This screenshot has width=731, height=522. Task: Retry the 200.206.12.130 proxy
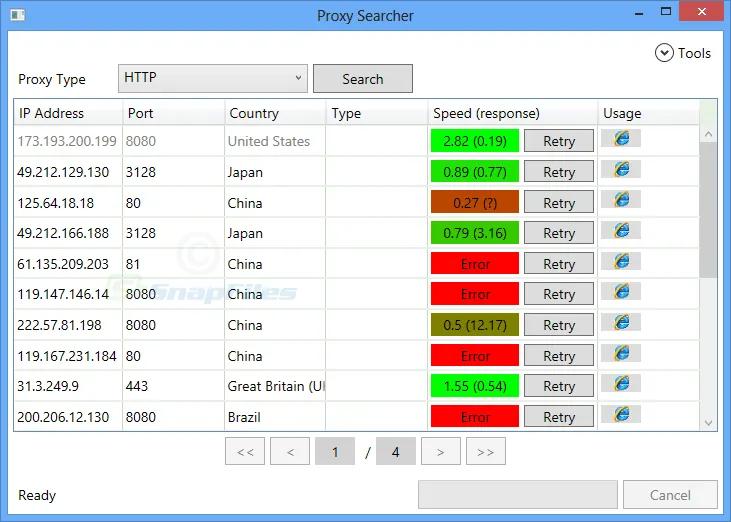[559, 417]
